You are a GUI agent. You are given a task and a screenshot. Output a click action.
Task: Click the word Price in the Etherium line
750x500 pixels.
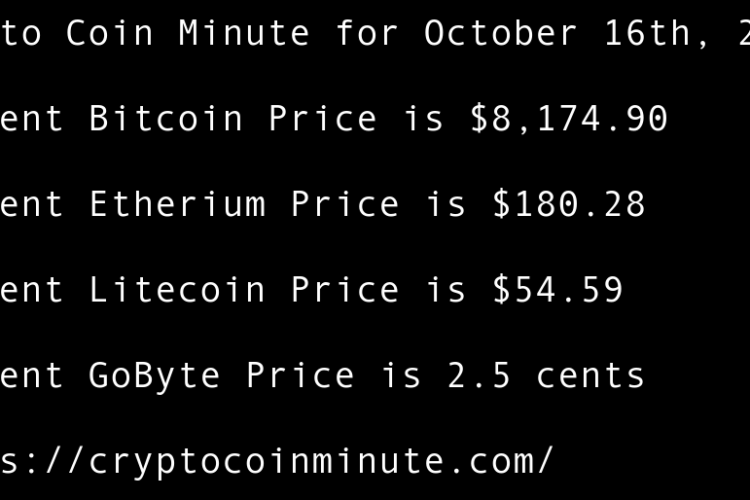(x=345, y=205)
